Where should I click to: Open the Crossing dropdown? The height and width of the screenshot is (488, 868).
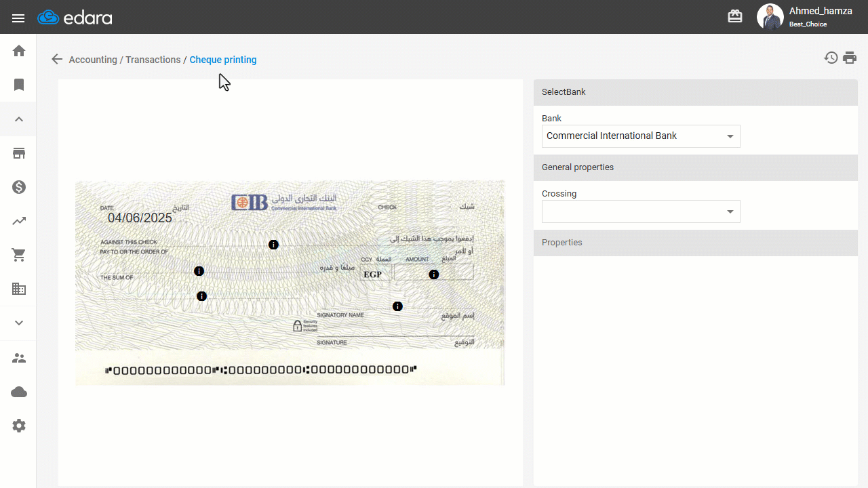(641, 211)
